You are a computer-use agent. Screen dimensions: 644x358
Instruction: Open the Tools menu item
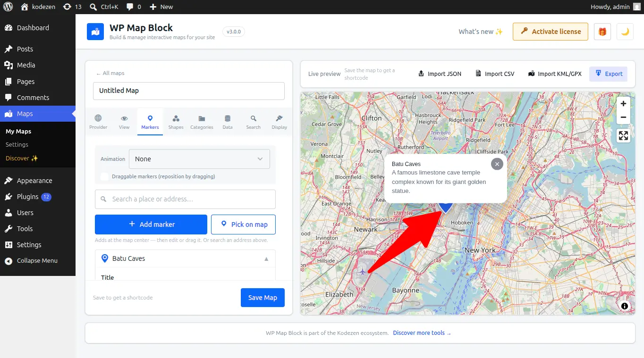coord(38,229)
